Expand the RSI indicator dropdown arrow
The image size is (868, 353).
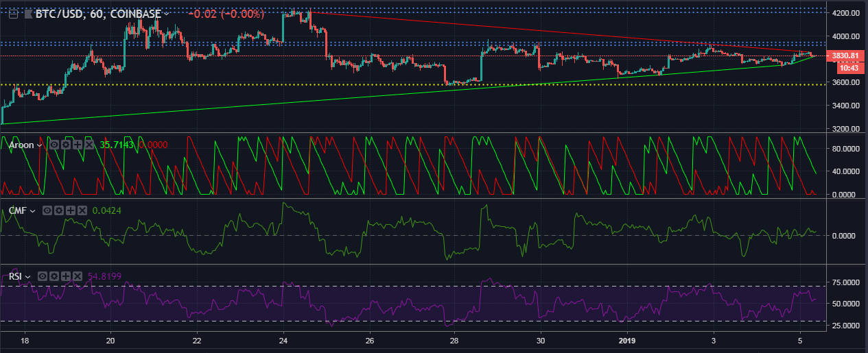point(28,277)
